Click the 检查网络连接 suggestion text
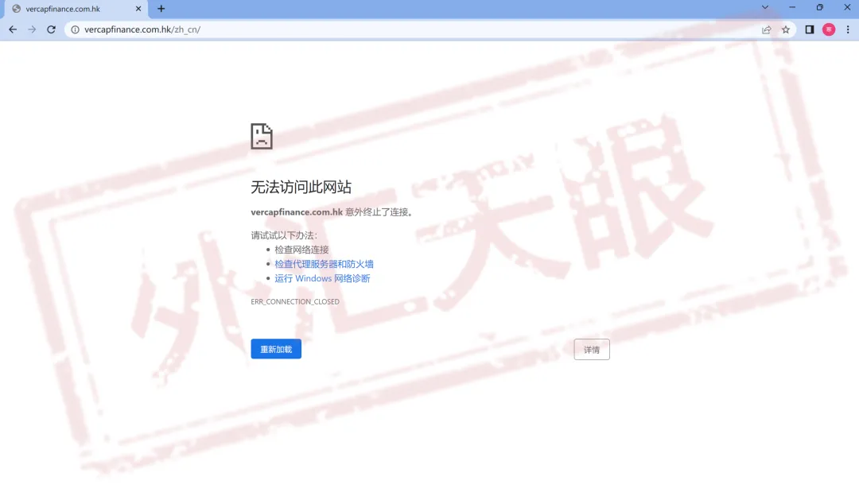This screenshot has height=504, width=859. pos(301,250)
